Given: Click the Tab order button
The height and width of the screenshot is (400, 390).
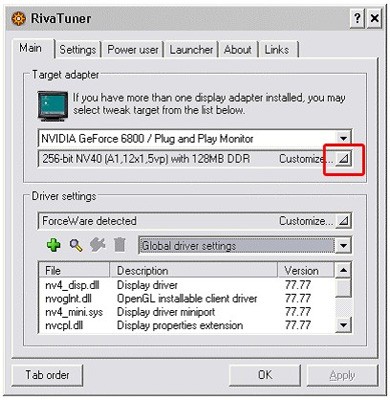Looking at the screenshot, I should pyautogui.click(x=47, y=375).
